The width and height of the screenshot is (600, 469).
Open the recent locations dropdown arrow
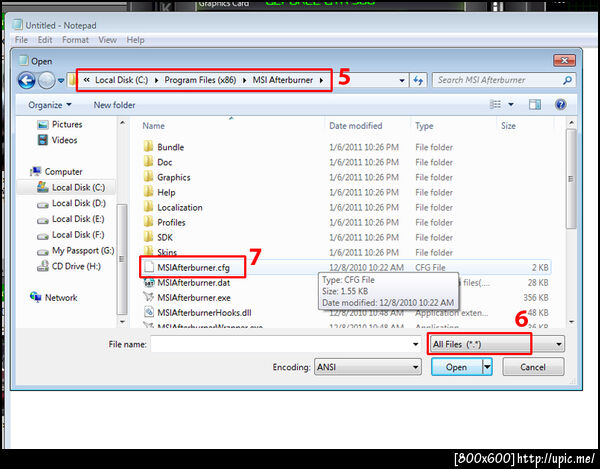61,81
